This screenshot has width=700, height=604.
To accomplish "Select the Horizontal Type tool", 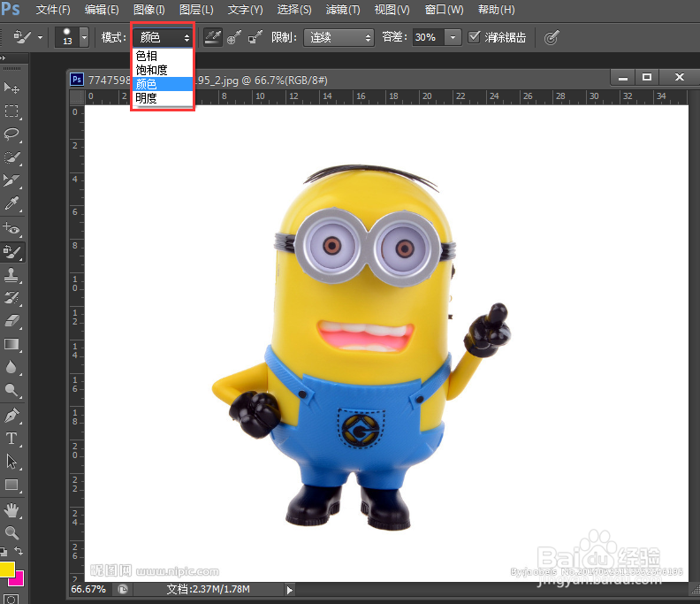I will point(11,439).
